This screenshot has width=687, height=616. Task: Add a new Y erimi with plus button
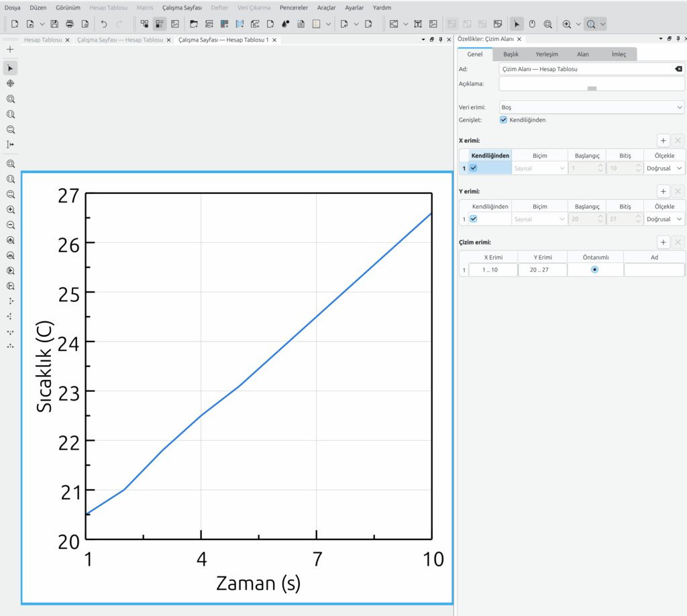click(x=664, y=191)
